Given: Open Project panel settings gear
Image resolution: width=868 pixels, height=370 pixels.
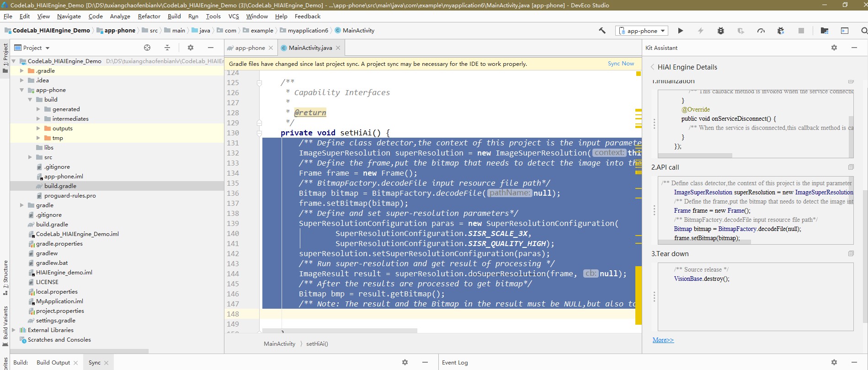Looking at the screenshot, I should coord(191,48).
